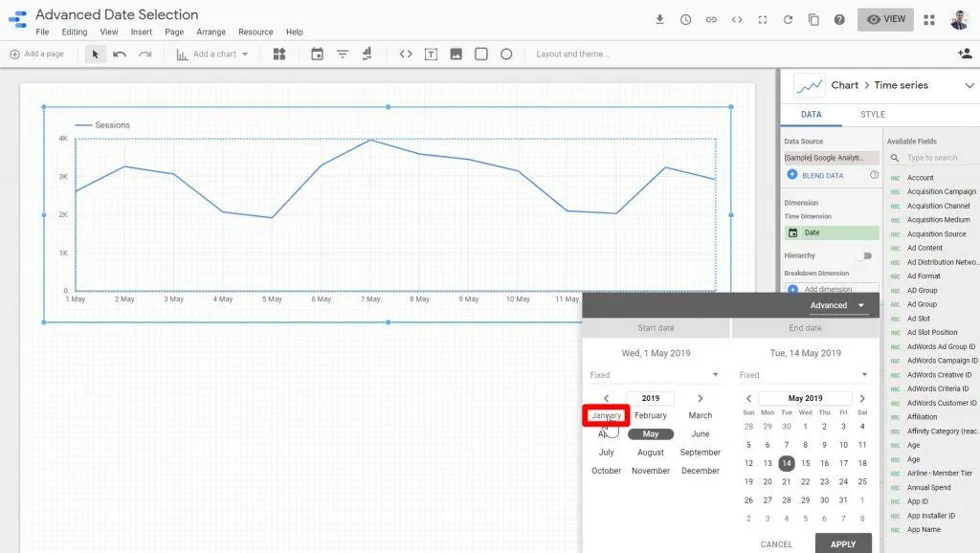980x553 pixels.
Task: Insert a text box from toolbar
Action: pyautogui.click(x=432, y=55)
